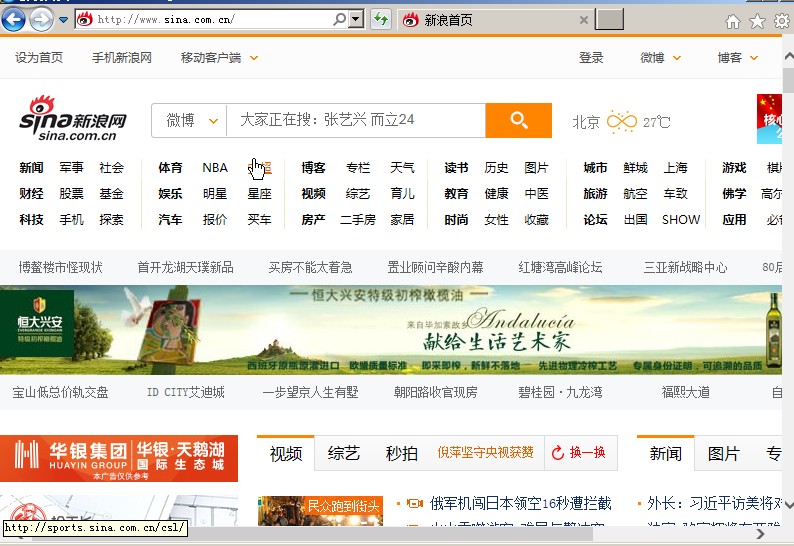The width and height of the screenshot is (794, 546).
Task: Open the NBA link in navigation
Action: click(x=215, y=167)
